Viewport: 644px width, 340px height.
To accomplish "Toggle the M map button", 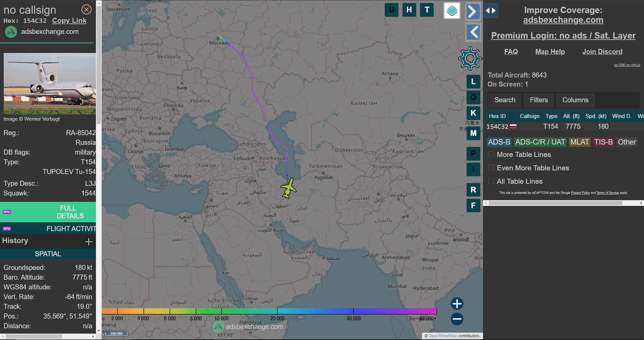I will click(x=473, y=133).
